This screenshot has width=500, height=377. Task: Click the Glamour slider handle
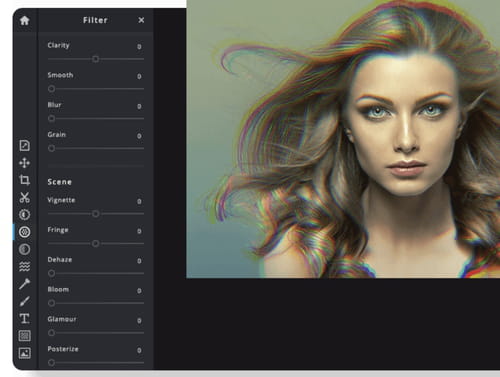51,333
